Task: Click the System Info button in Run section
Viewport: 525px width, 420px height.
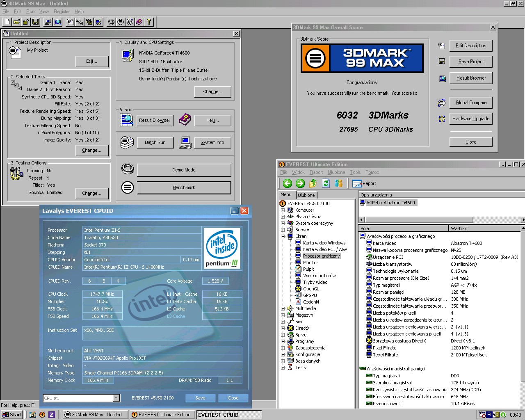Action: 212,142
